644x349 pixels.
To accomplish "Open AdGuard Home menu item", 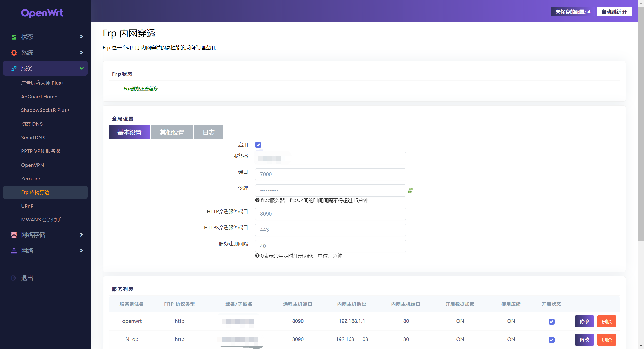I will point(39,97).
